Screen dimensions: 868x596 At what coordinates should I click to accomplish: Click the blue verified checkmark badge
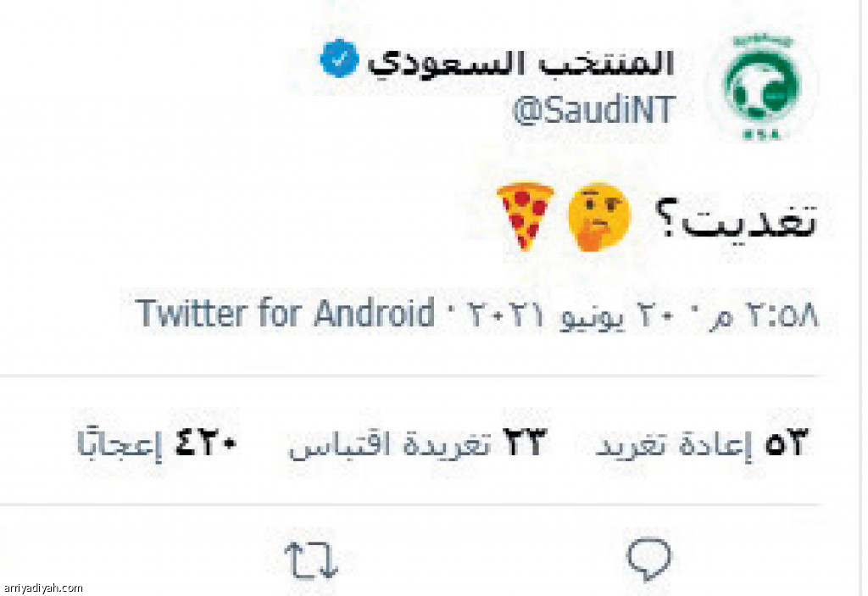[339, 58]
